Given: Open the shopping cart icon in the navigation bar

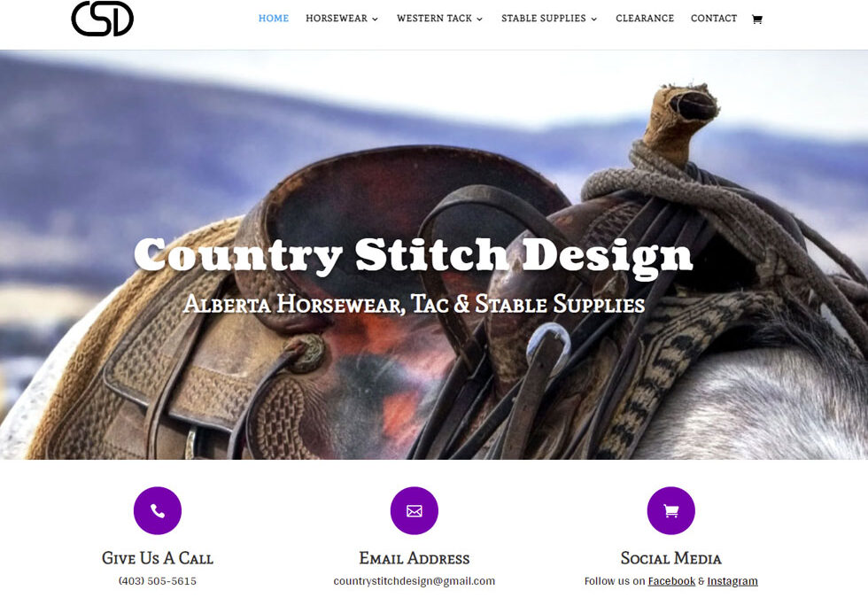Looking at the screenshot, I should pos(757,19).
